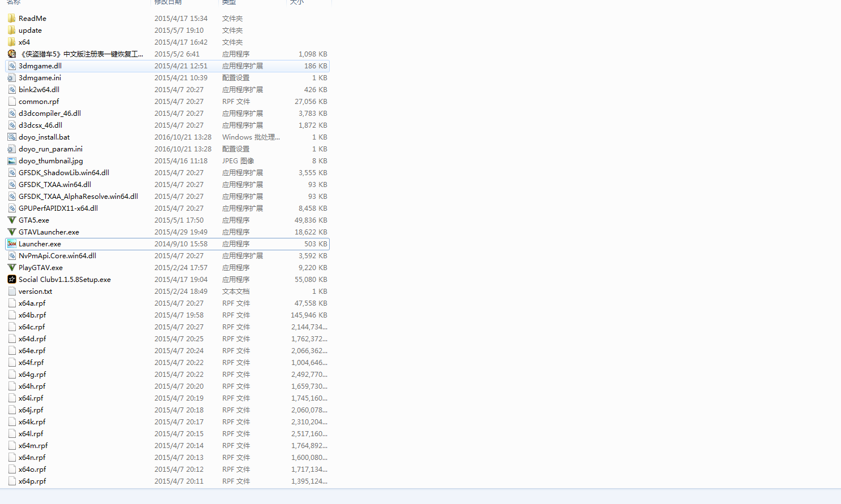Select file name x64o.rpf

click(x=32, y=469)
